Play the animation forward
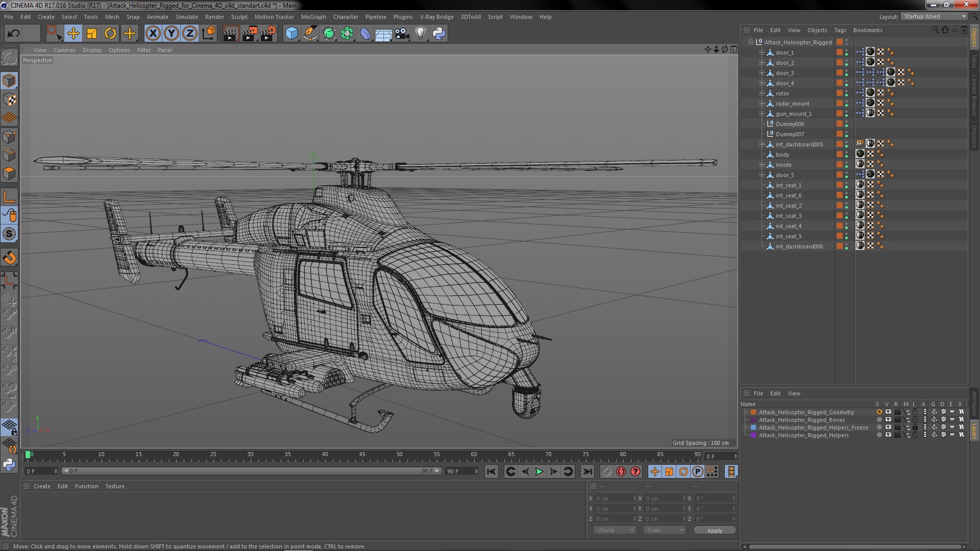Screen dimensions: 980x551 [539, 472]
